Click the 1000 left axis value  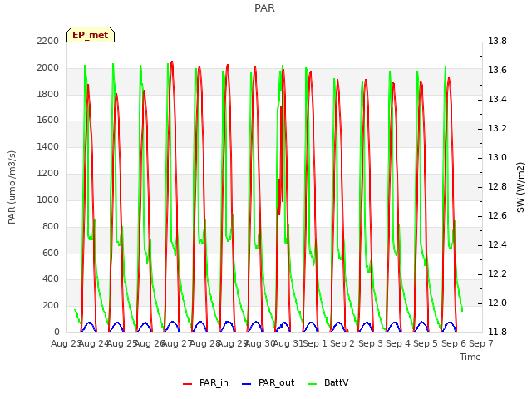click(x=48, y=199)
